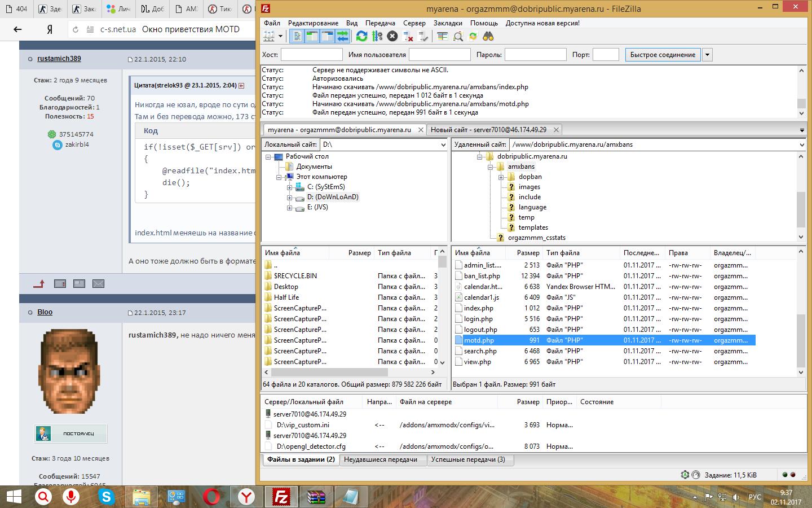Screen dimensions: 812x508
Task: Click the rustamich389 username link in the browser
Action: click(59, 59)
